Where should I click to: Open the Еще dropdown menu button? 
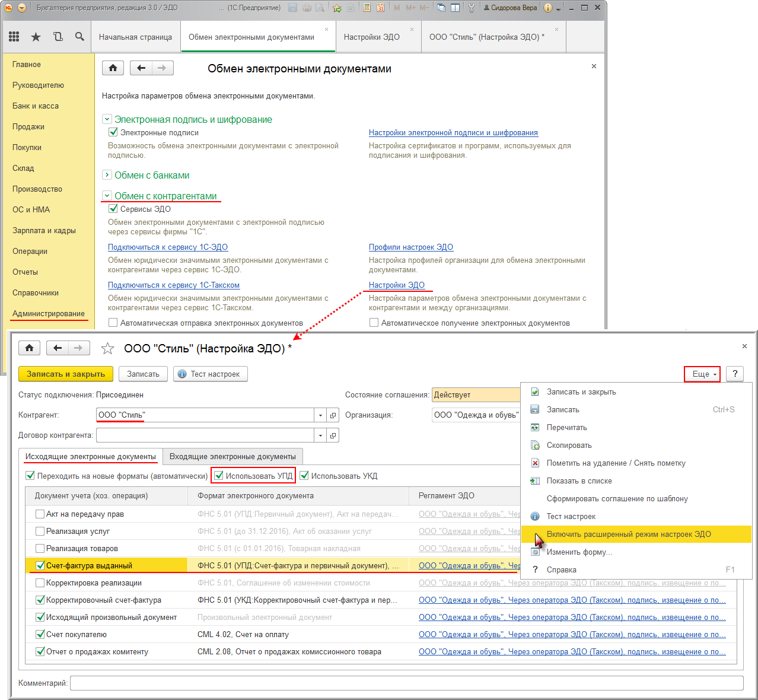[703, 374]
